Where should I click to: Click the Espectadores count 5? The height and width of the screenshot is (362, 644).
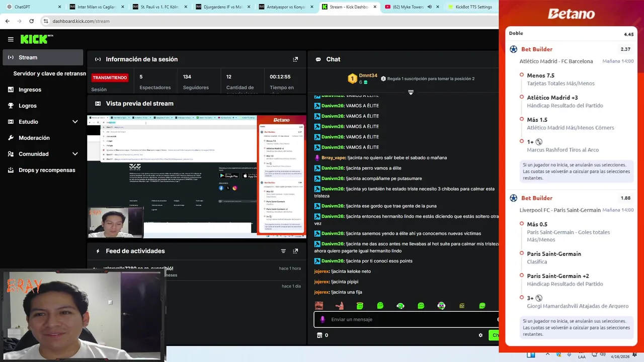(x=141, y=77)
